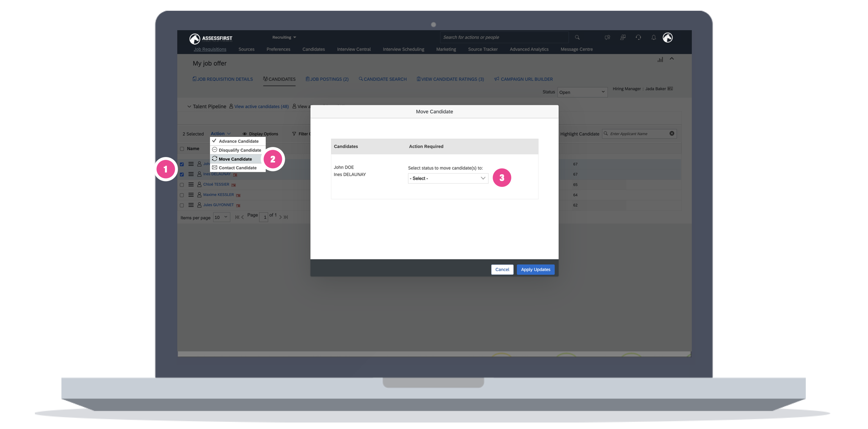Open the requisition Status dropdown

point(582,92)
